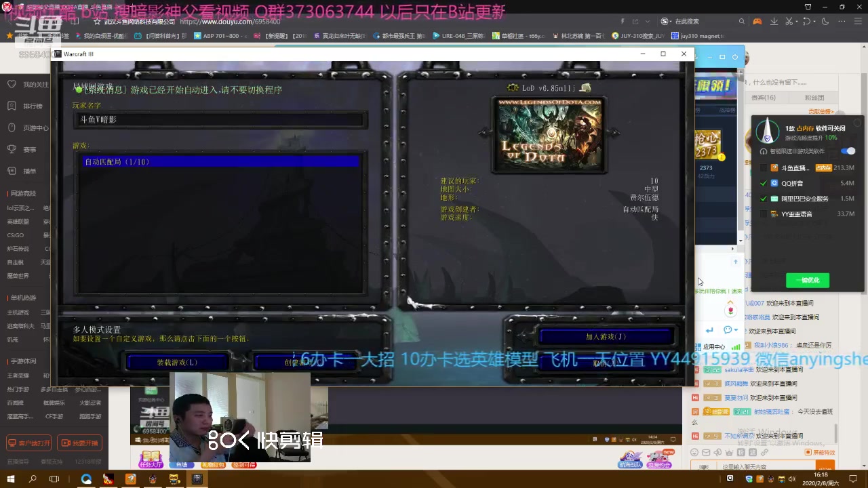The width and height of the screenshot is (868, 488).
Task: Click the taskbar clock showing 16:18
Action: click(821, 479)
